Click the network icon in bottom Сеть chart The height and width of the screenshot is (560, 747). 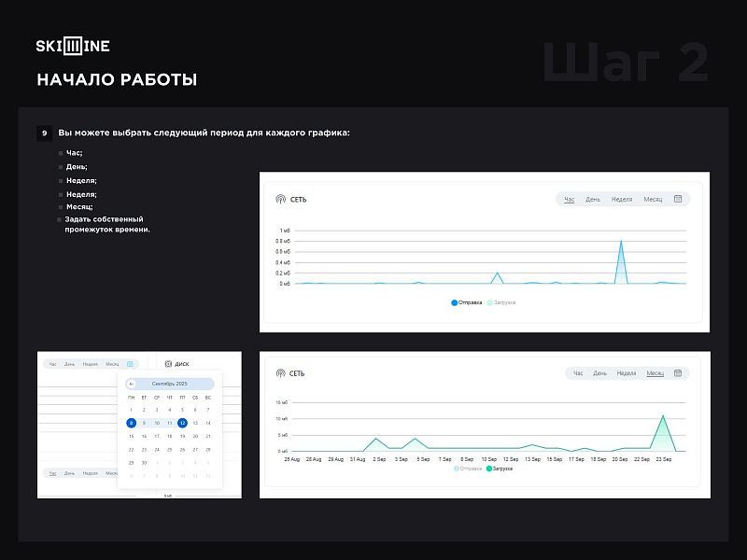point(280,373)
